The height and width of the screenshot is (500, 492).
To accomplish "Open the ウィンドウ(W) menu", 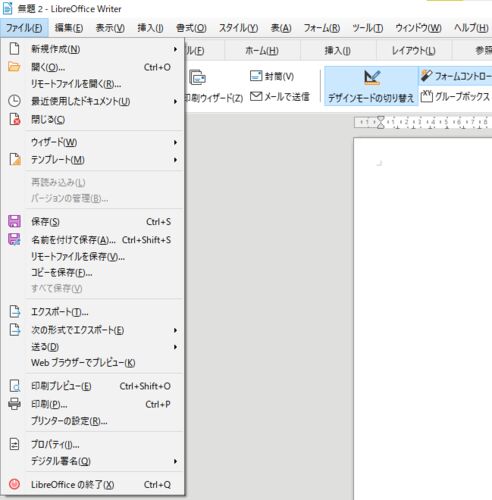I will [418, 28].
